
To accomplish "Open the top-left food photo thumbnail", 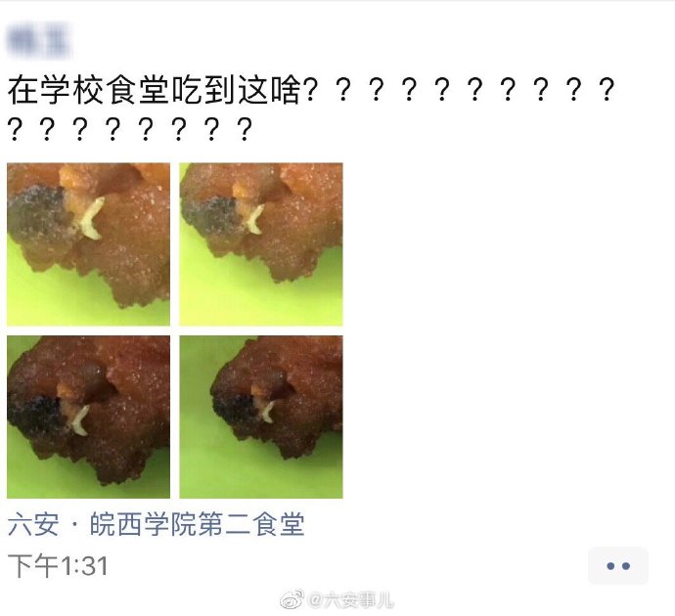I will (88, 244).
